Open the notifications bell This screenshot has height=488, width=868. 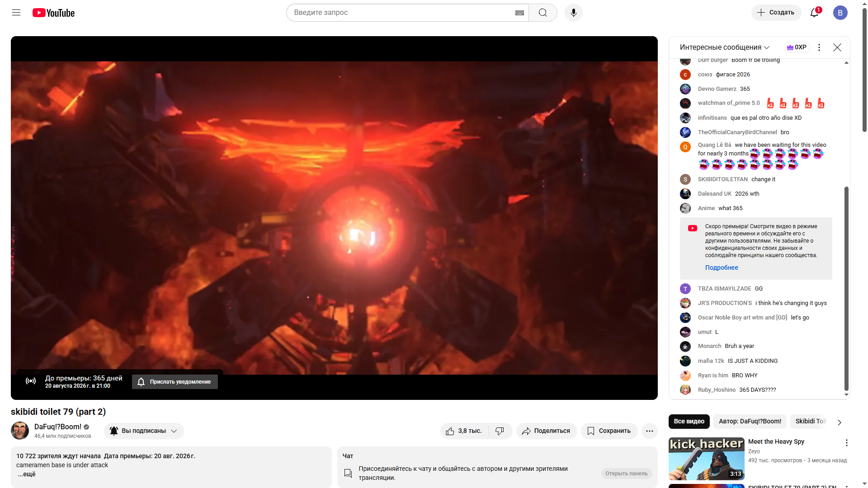coord(814,13)
